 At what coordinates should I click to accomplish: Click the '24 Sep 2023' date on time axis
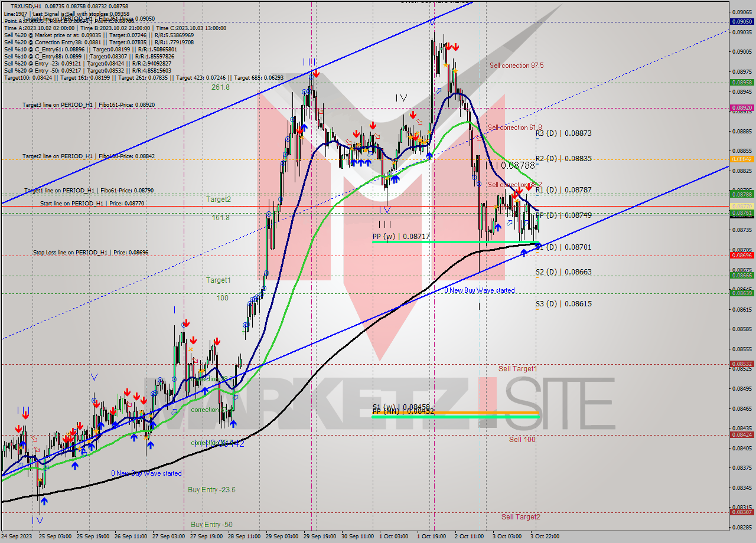pyautogui.click(x=17, y=537)
